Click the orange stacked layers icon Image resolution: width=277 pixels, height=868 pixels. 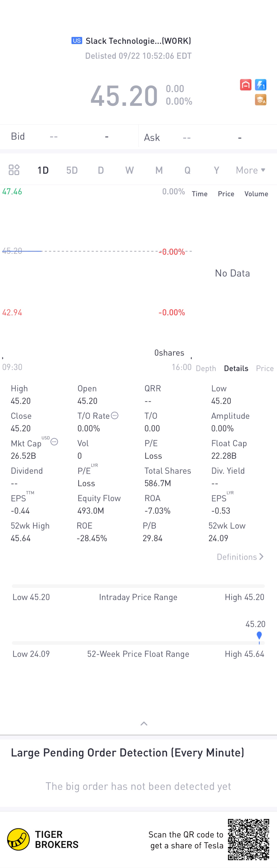tap(261, 100)
